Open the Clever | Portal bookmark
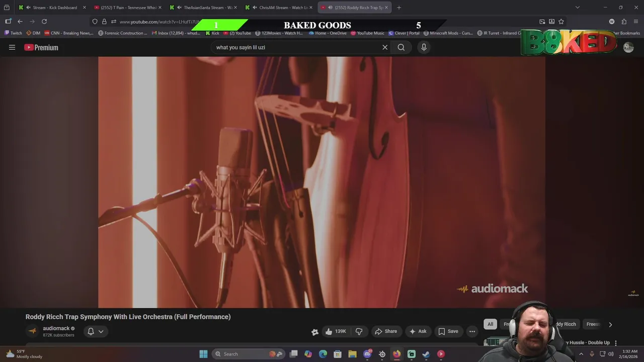 point(404,33)
